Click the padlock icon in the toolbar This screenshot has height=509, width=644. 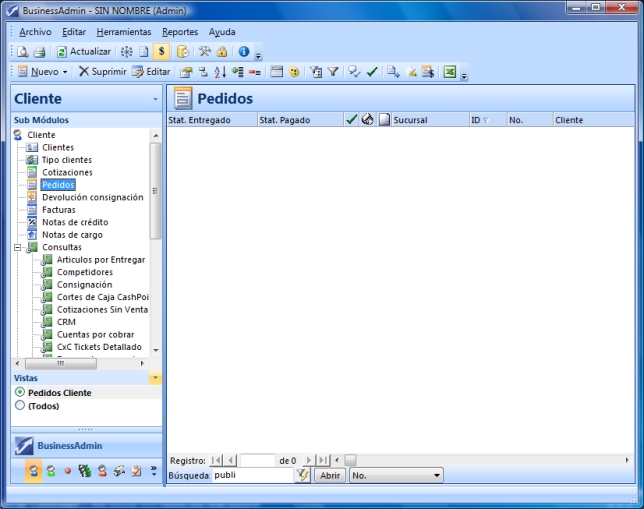[x=221, y=51]
